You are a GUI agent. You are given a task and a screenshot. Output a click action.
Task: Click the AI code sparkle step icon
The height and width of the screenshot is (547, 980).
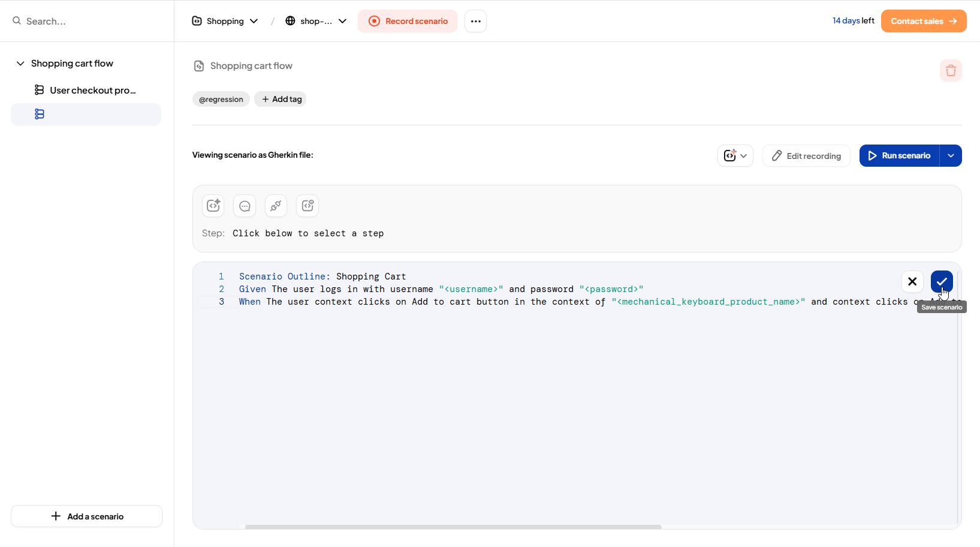(x=213, y=206)
